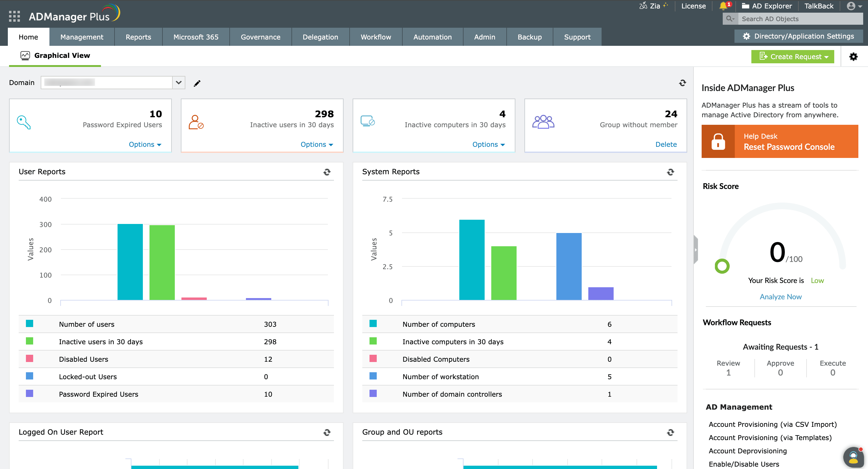868x469 pixels.
Task: Open Account Provisioning (via Templates)
Action: [x=770, y=438]
